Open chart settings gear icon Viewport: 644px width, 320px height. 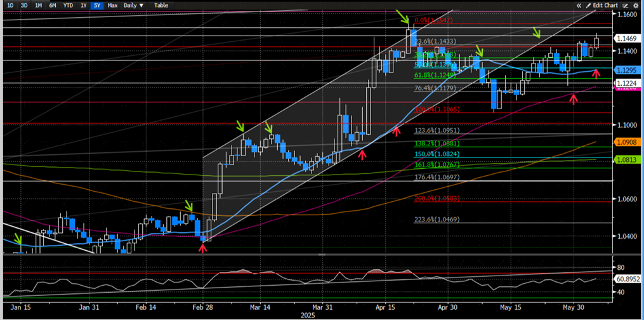coord(636,5)
